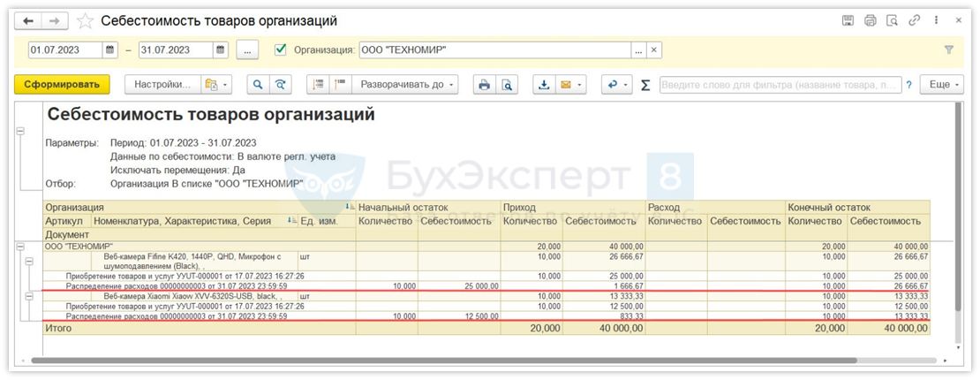The height and width of the screenshot is (380, 980).
Task: Click the Начальный остаток column header
Action: [429, 207]
